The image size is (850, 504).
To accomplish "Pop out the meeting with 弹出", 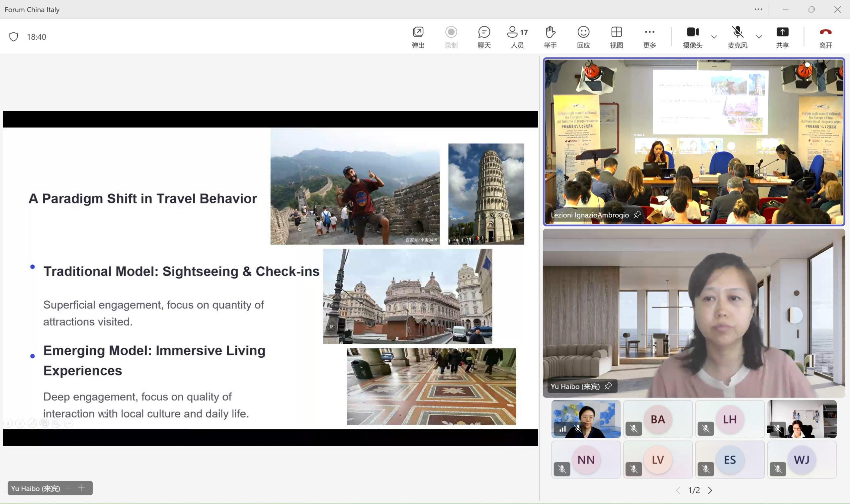I will tap(418, 37).
